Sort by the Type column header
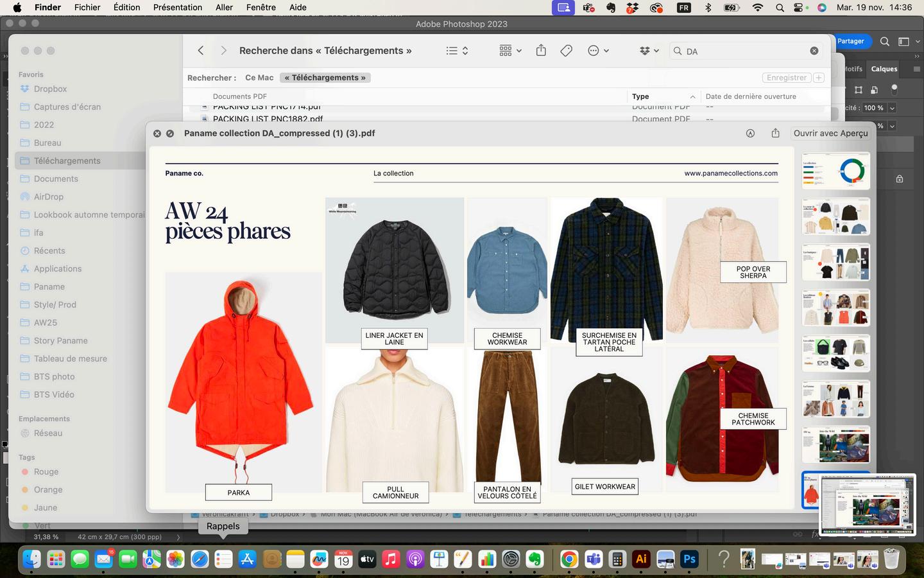This screenshot has height=578, width=924. (663, 96)
